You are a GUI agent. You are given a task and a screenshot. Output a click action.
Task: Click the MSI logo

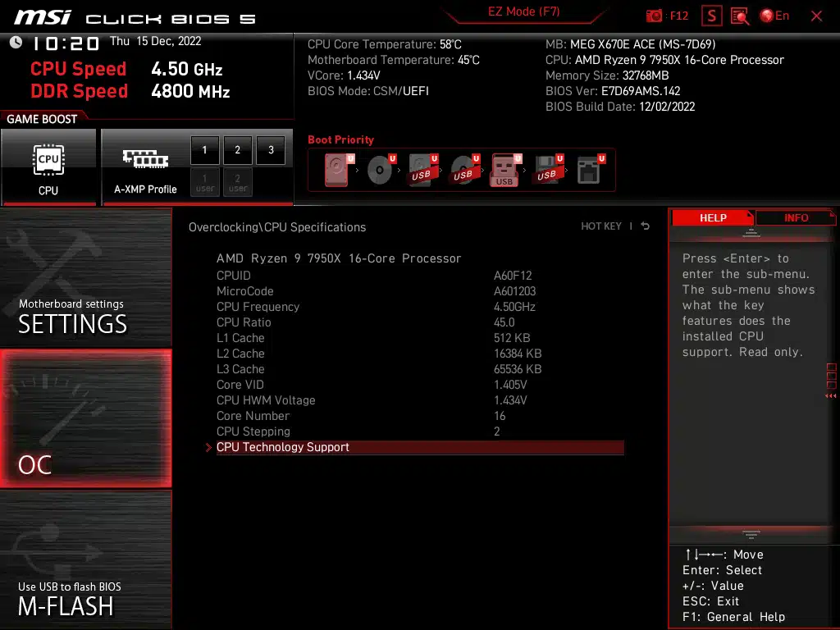[x=43, y=17]
